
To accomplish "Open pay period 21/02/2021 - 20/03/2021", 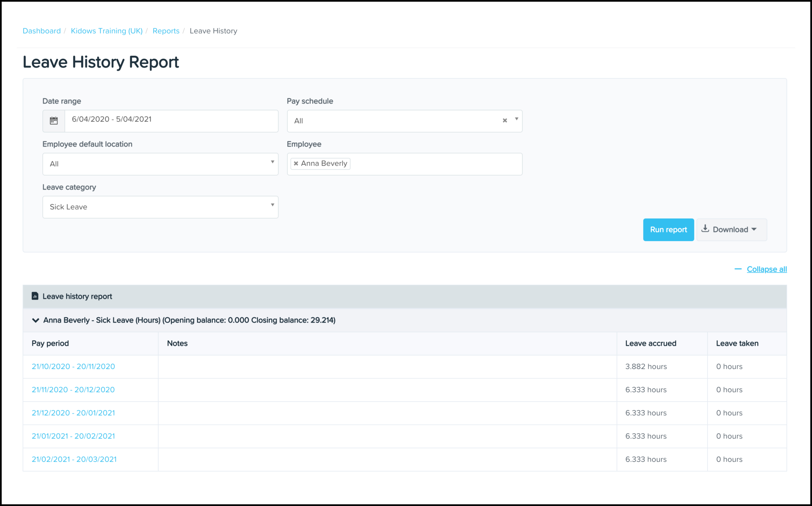I will (74, 460).
